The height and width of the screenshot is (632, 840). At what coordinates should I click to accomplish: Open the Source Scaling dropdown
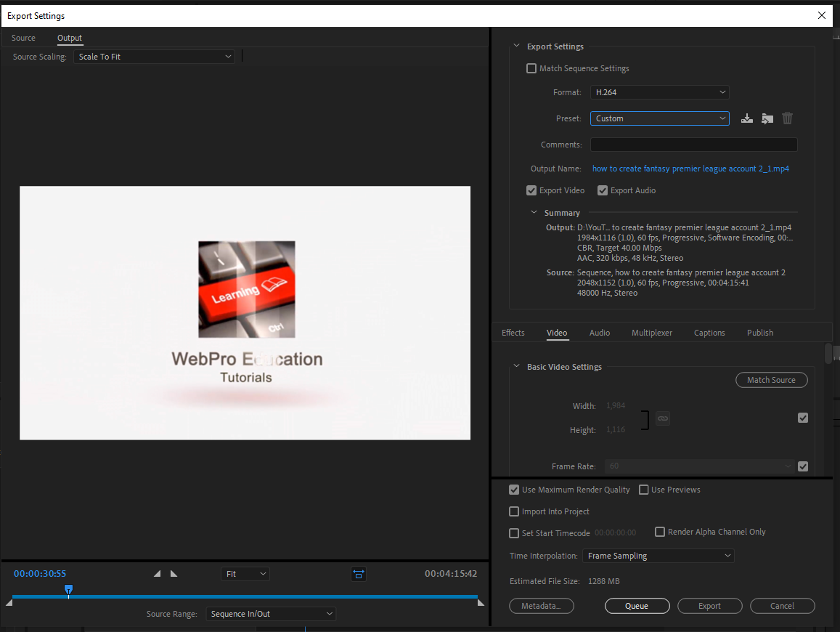pyautogui.click(x=155, y=57)
